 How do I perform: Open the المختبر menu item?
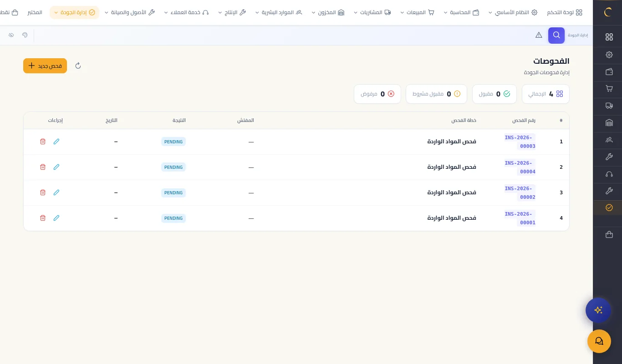[x=35, y=12]
